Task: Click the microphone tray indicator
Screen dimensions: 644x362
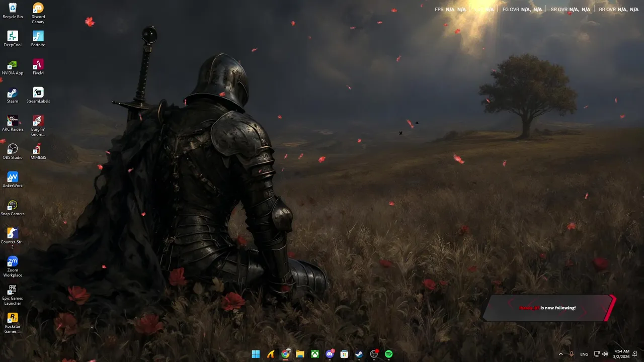Action: (572, 354)
